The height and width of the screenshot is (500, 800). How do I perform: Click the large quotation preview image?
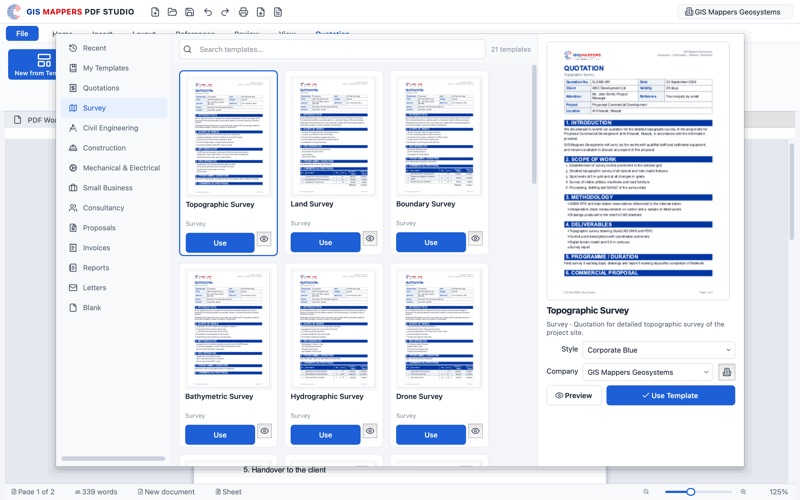638,171
